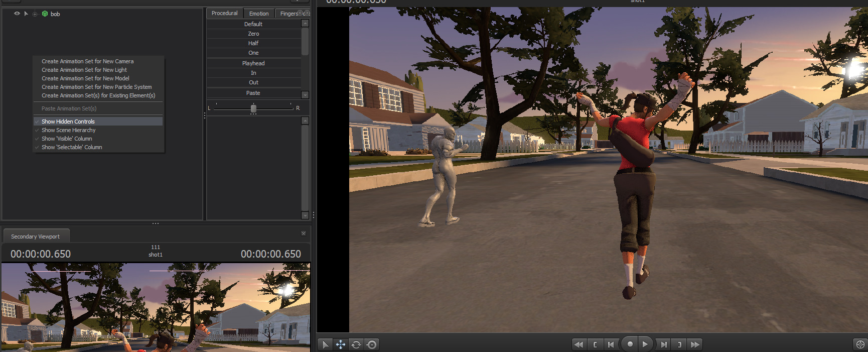
Task: Step to the next frame
Action: (664, 344)
